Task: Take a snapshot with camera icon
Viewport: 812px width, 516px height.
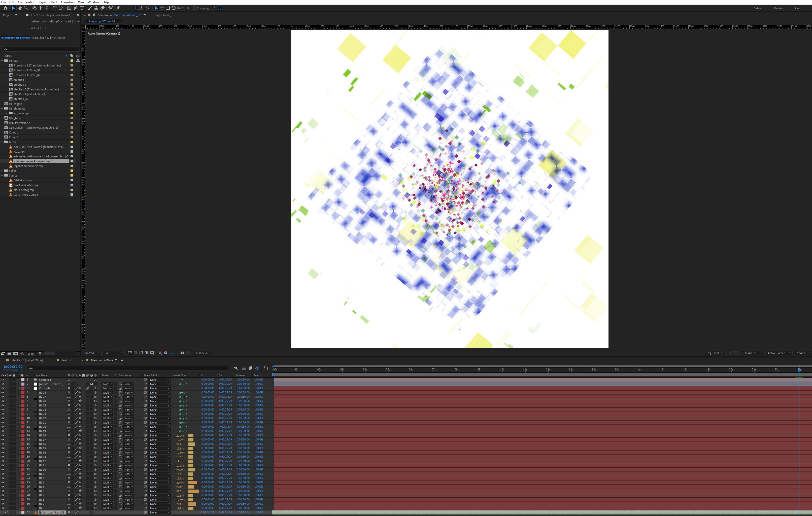Action: coord(182,353)
